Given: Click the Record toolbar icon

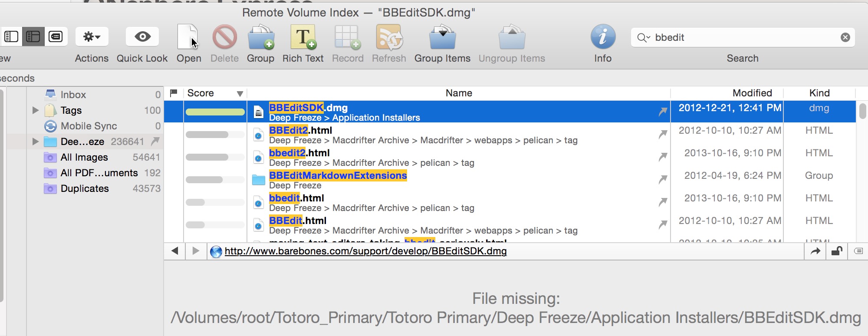Looking at the screenshot, I should click(x=347, y=37).
